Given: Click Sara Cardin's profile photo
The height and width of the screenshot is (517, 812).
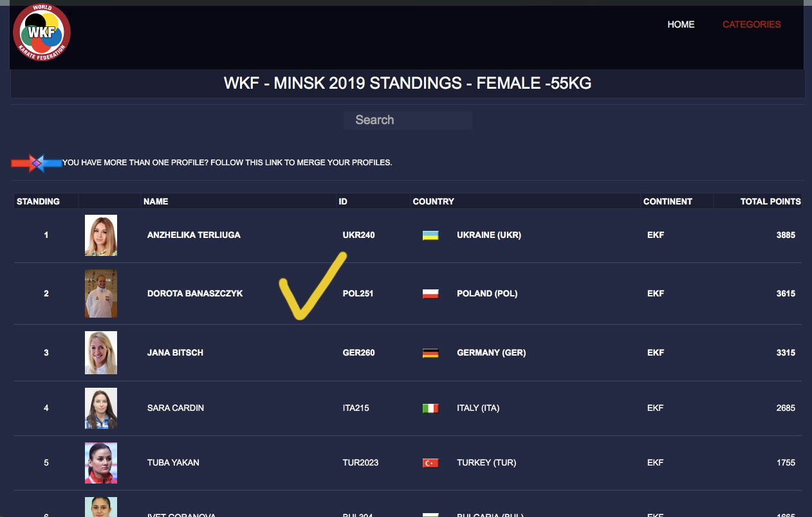Looking at the screenshot, I should pyautogui.click(x=101, y=408).
